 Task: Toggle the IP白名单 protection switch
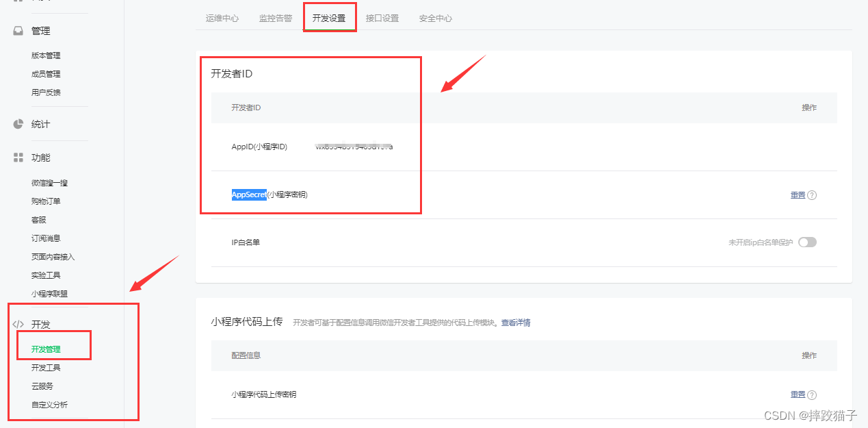tap(807, 242)
